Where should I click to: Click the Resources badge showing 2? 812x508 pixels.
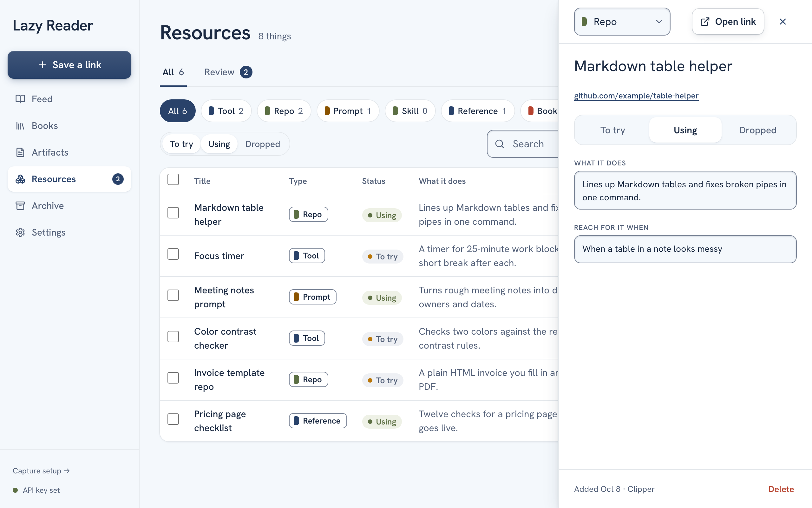click(118, 179)
